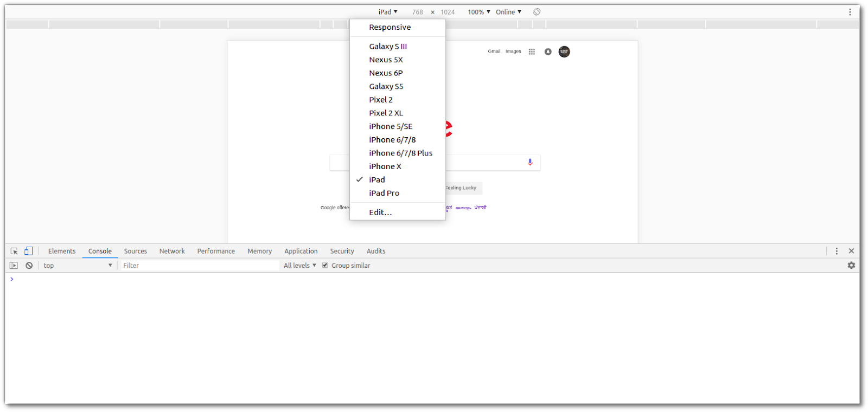The image size is (868, 412).
Task: Click the inspect element picker icon
Action: tap(14, 251)
